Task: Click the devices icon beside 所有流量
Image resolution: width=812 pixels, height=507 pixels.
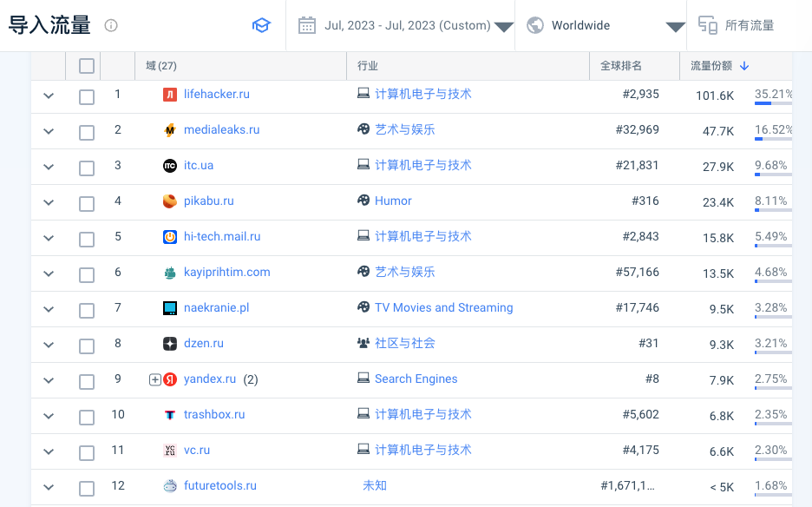Action: point(708,25)
